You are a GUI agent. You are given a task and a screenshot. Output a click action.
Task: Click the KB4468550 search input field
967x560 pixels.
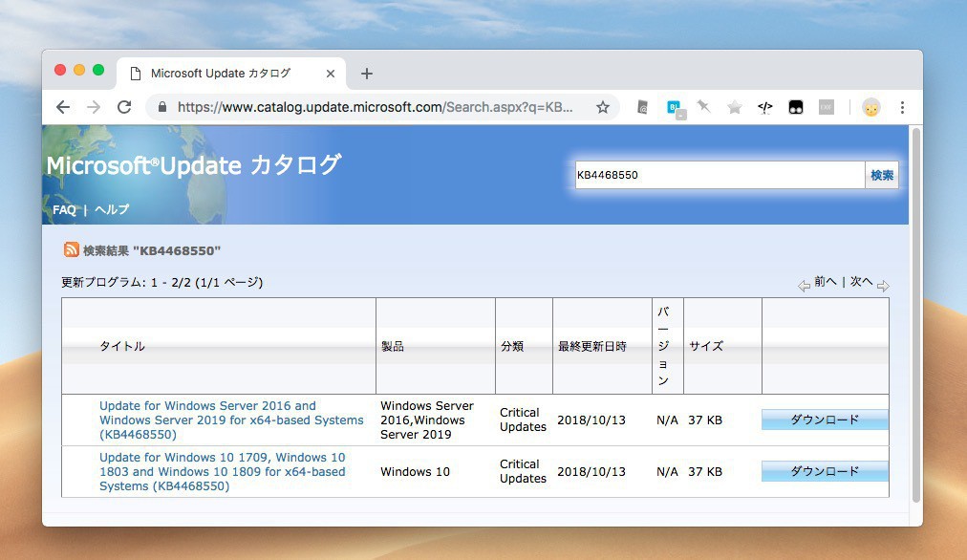tap(717, 175)
